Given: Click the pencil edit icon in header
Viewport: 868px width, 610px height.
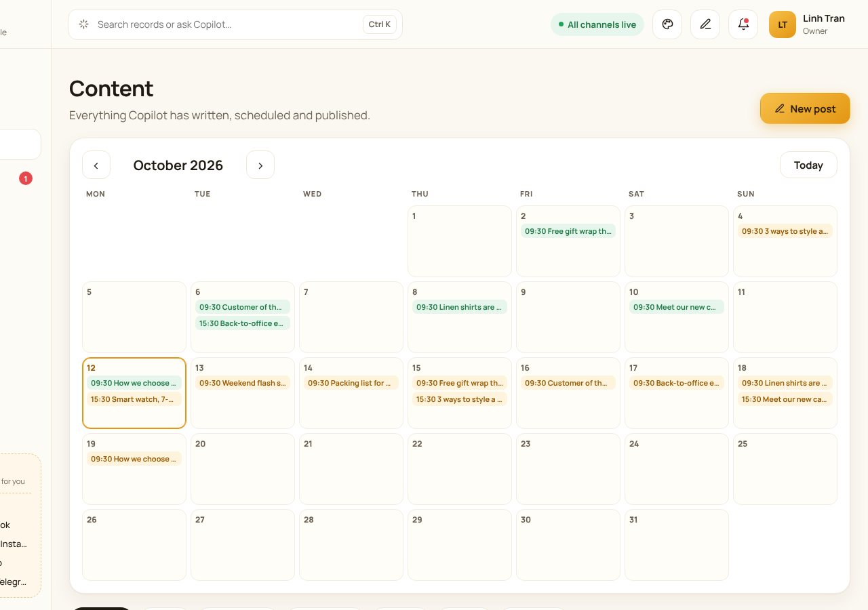Looking at the screenshot, I should pyautogui.click(x=705, y=24).
